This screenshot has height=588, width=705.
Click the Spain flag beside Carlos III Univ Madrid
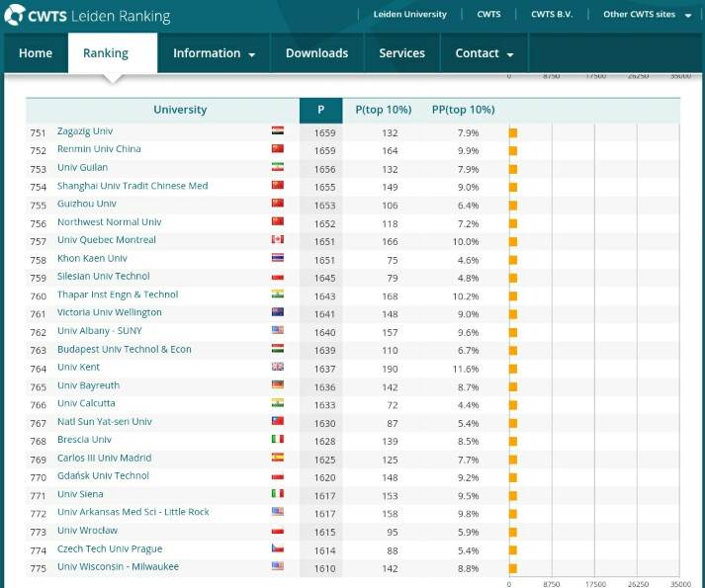click(x=278, y=459)
